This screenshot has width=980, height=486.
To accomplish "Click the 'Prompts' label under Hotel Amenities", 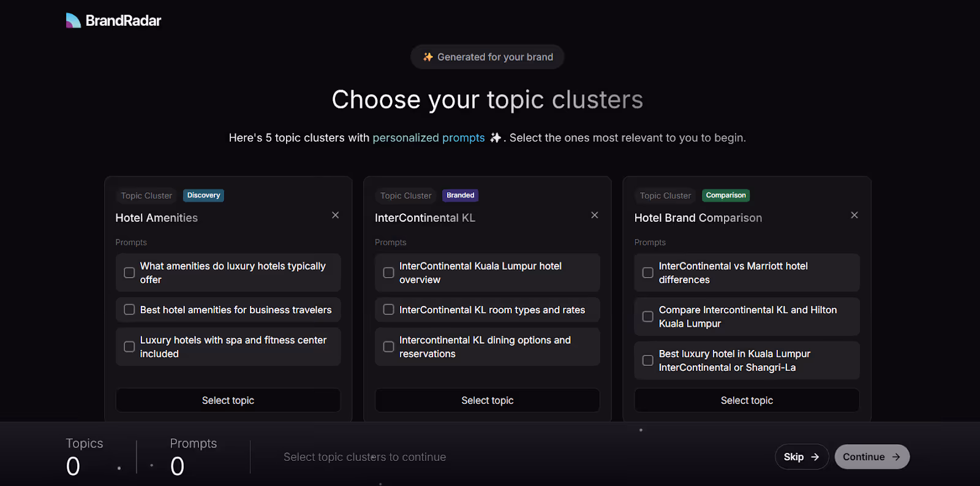I will [131, 242].
